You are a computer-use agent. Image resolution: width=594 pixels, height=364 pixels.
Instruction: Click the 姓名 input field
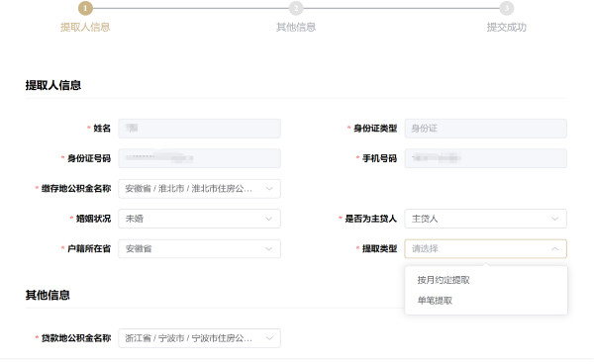[199, 129]
